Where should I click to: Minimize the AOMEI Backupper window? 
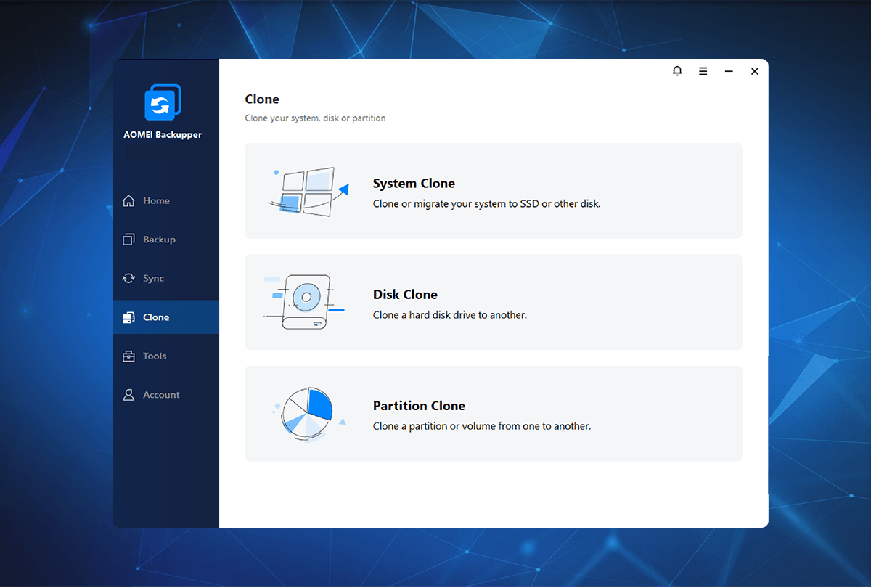pyautogui.click(x=729, y=70)
